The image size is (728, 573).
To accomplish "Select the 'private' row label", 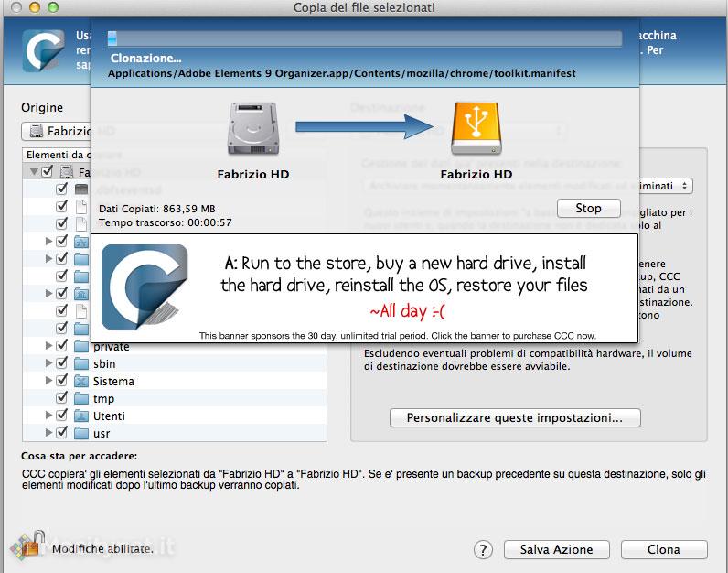I will [111, 347].
